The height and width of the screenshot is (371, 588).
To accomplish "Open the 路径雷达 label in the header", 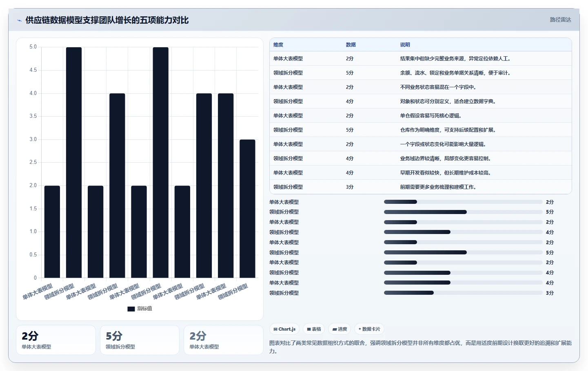I will (x=560, y=20).
